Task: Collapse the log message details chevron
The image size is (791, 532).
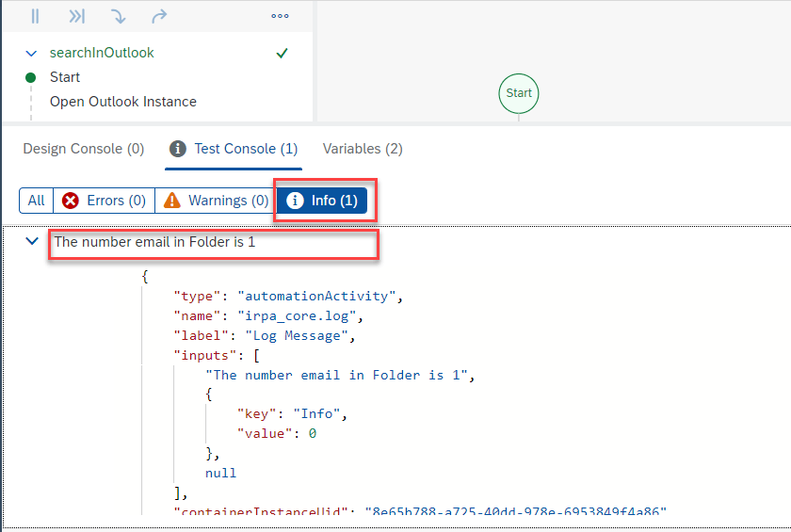Action: click(x=32, y=242)
